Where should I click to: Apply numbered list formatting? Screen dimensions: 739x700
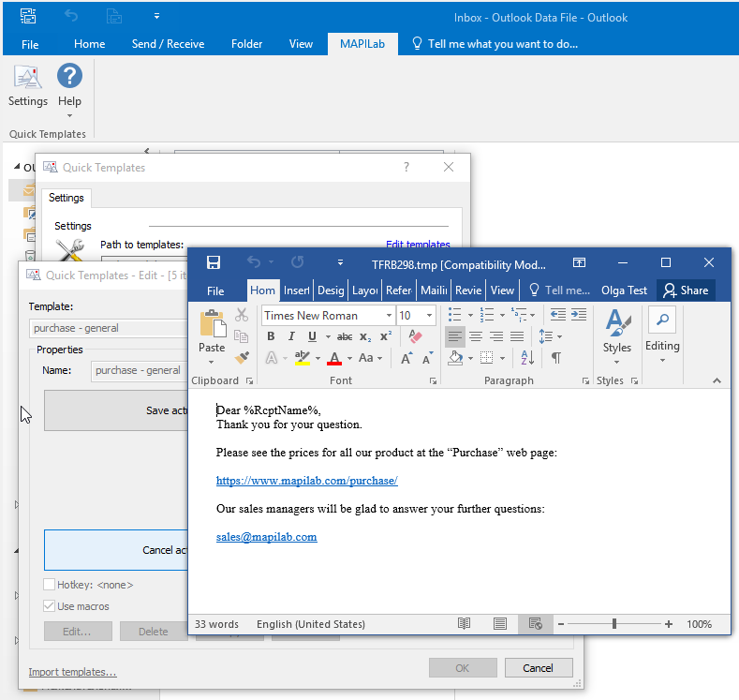pos(486,315)
